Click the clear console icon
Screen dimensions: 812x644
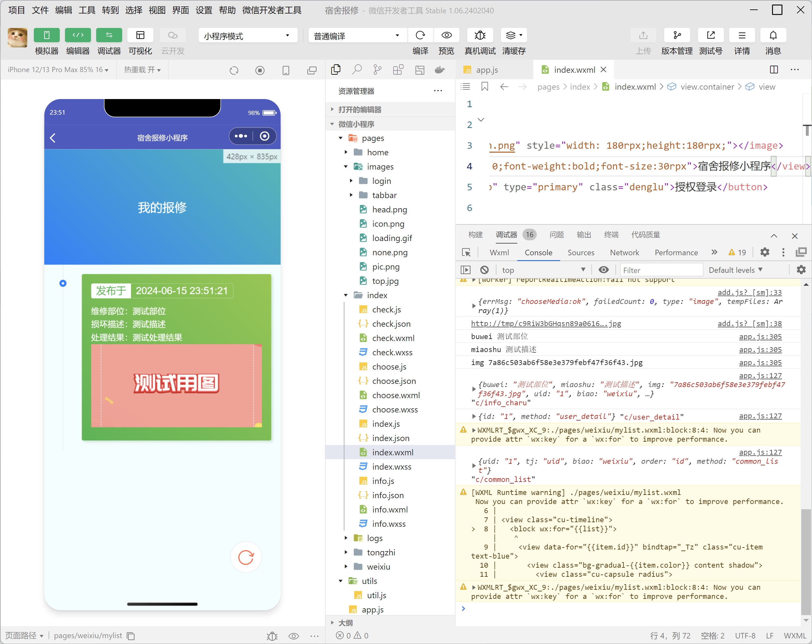(x=484, y=270)
